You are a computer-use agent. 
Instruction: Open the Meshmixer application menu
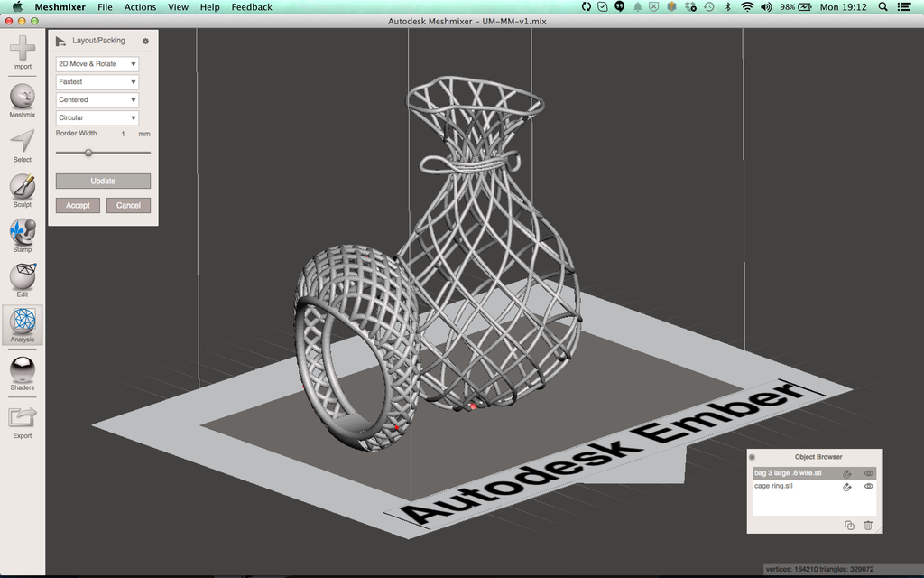pos(60,7)
